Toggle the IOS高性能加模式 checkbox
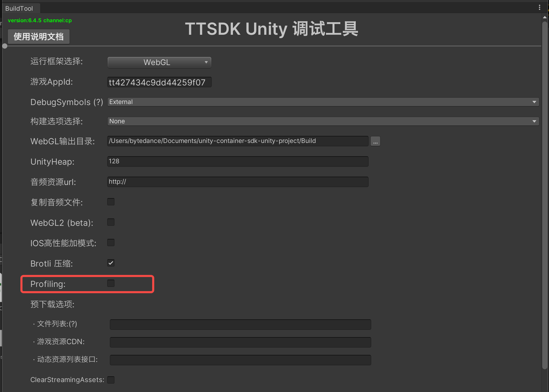This screenshot has width=549, height=392. pos(111,243)
